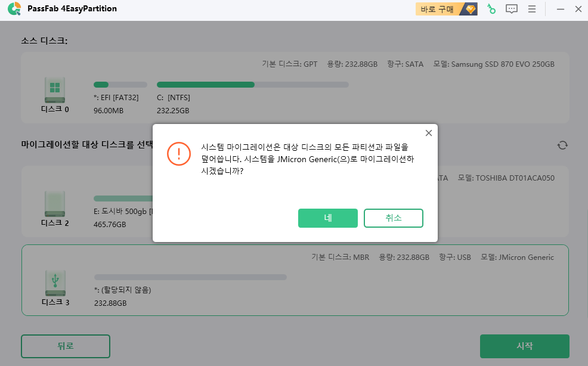Click the '항구: USB' label
Image resolution: width=588 pixels, height=366 pixels.
click(x=455, y=258)
